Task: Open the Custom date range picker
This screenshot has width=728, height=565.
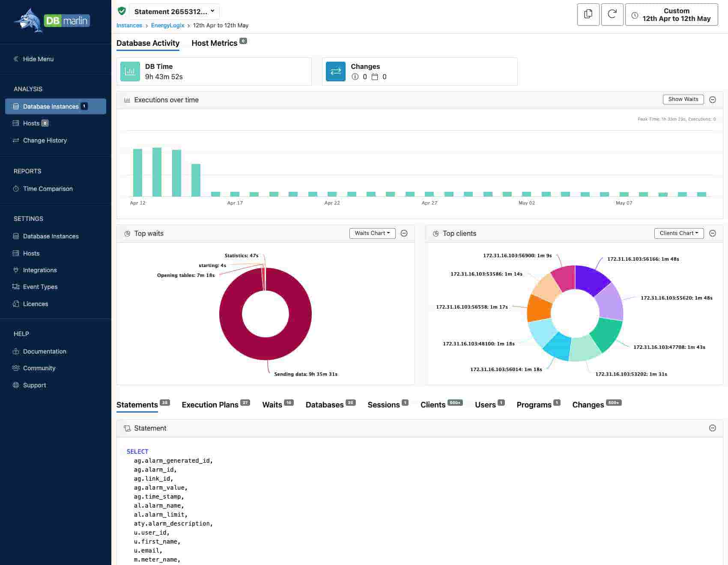Action: pyautogui.click(x=671, y=15)
